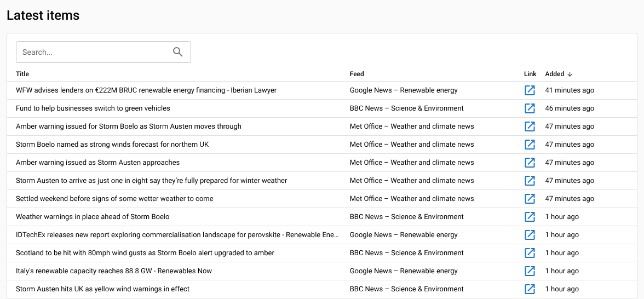
Task: Click BBC News feed in Scotland 80mph row
Action: 406,253
